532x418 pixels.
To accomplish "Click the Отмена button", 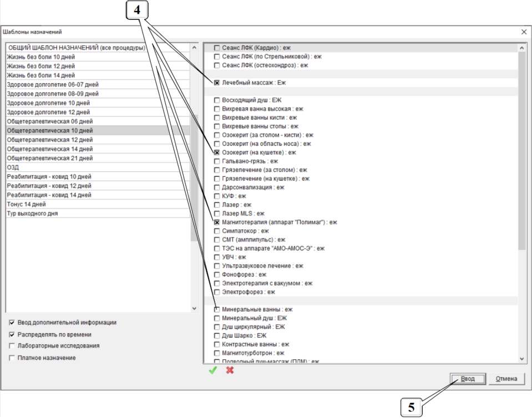I will [x=506, y=379].
